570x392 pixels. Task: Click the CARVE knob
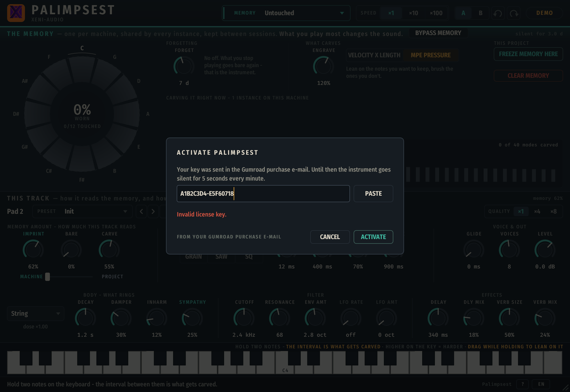109,249
